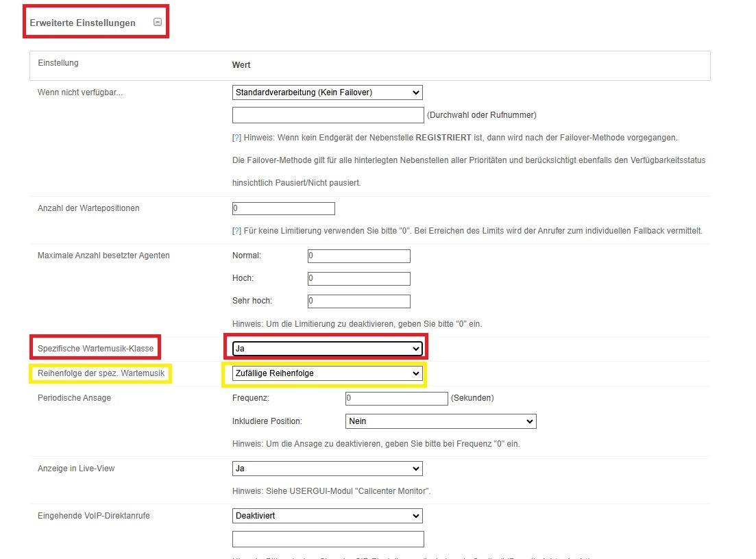Click the Reihenfolge der spez. Wartemusik label
This screenshot has height=559, width=756.
[101, 373]
